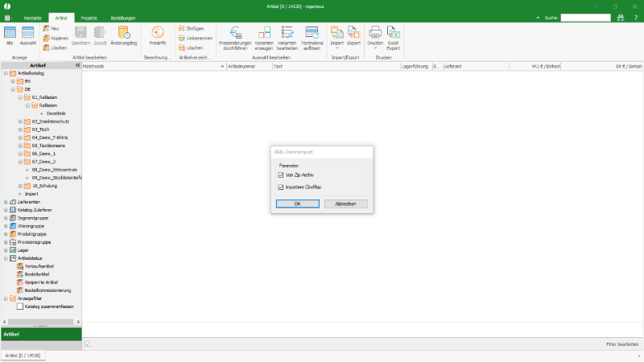
Task: Select Import tree item
Action: pyautogui.click(x=31, y=194)
